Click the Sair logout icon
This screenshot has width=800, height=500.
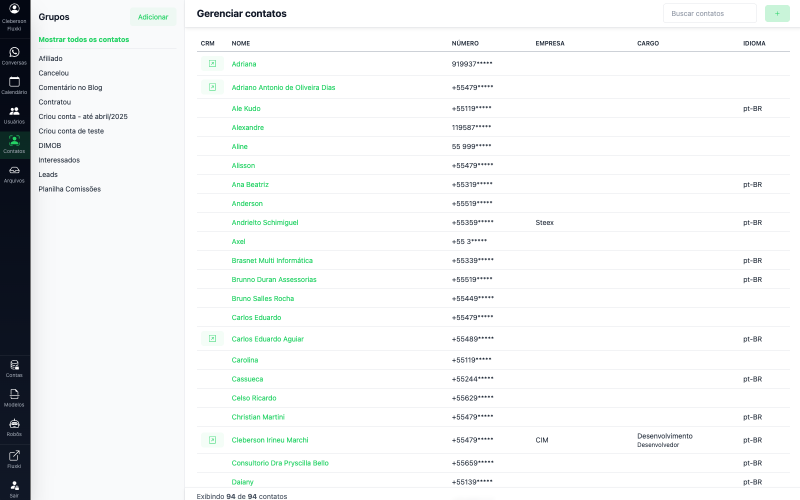click(x=14, y=487)
